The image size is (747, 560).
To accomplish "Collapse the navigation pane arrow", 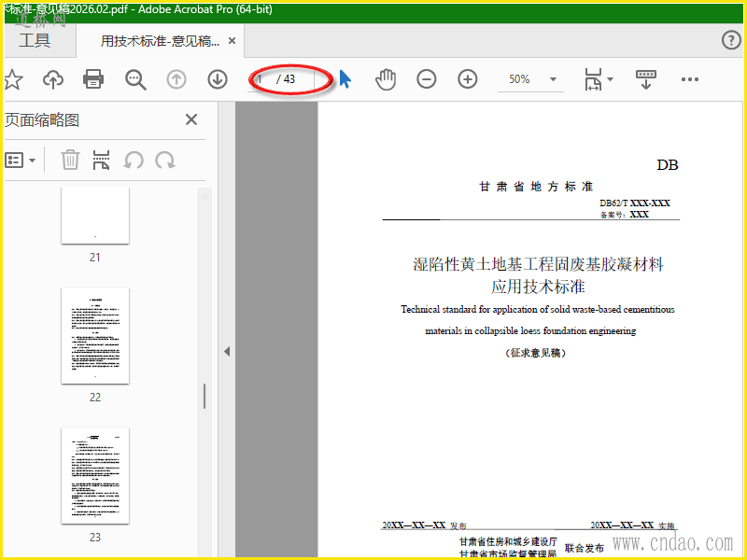I will (227, 352).
